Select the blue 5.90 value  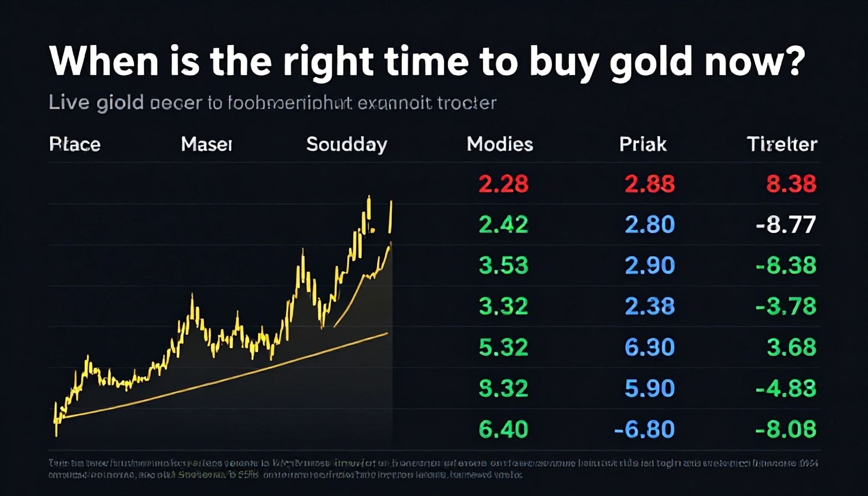pos(650,388)
